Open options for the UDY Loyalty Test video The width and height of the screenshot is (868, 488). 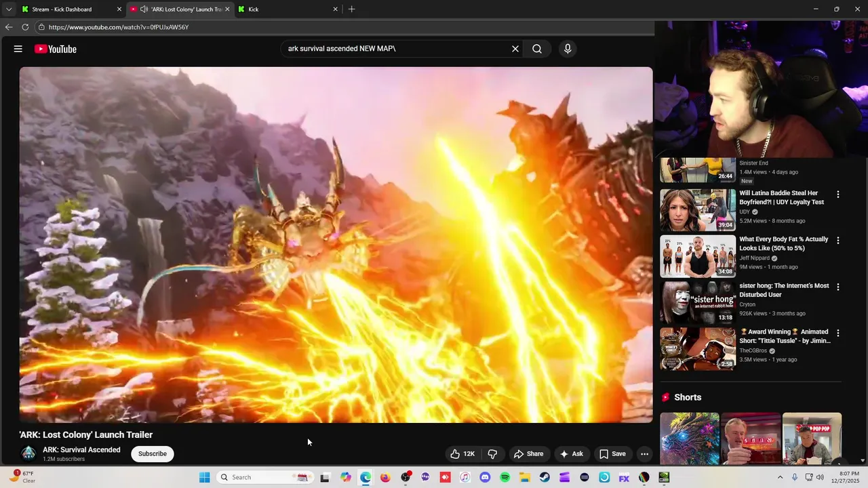click(838, 195)
